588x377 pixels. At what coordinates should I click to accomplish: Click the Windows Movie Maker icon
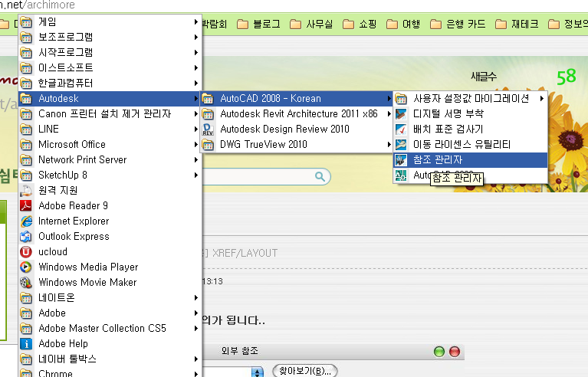[26, 282]
